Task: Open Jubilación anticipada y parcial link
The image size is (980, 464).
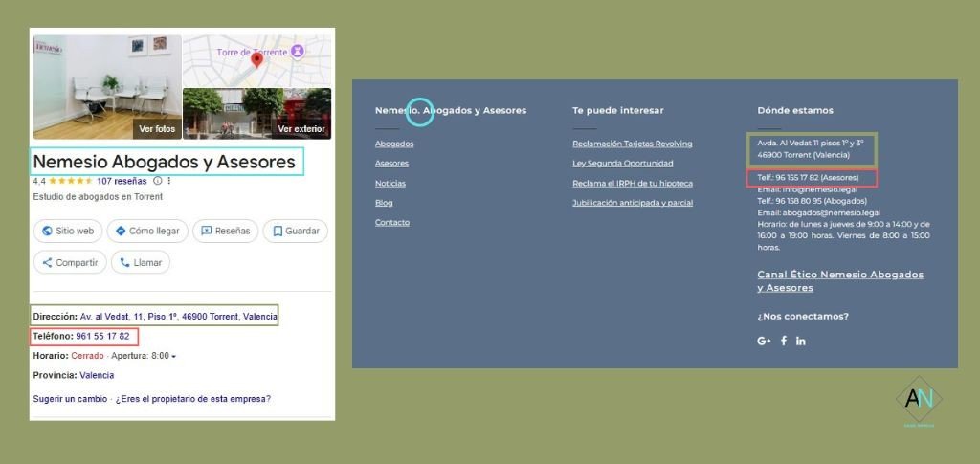Action: 633,203
